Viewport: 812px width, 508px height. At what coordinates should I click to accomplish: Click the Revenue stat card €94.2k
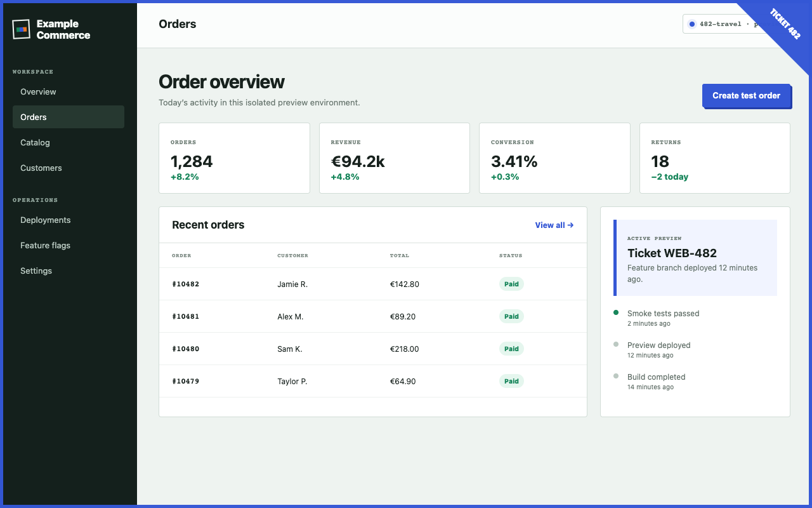click(x=394, y=158)
